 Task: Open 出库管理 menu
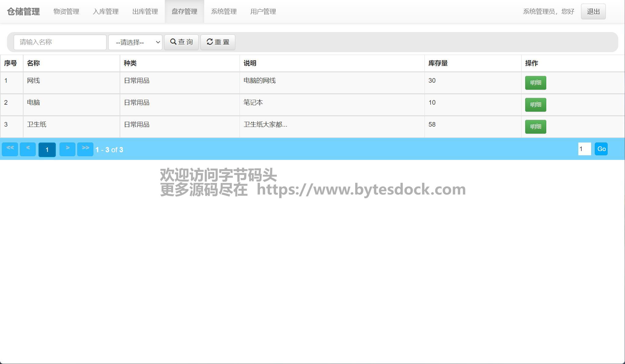tap(145, 12)
